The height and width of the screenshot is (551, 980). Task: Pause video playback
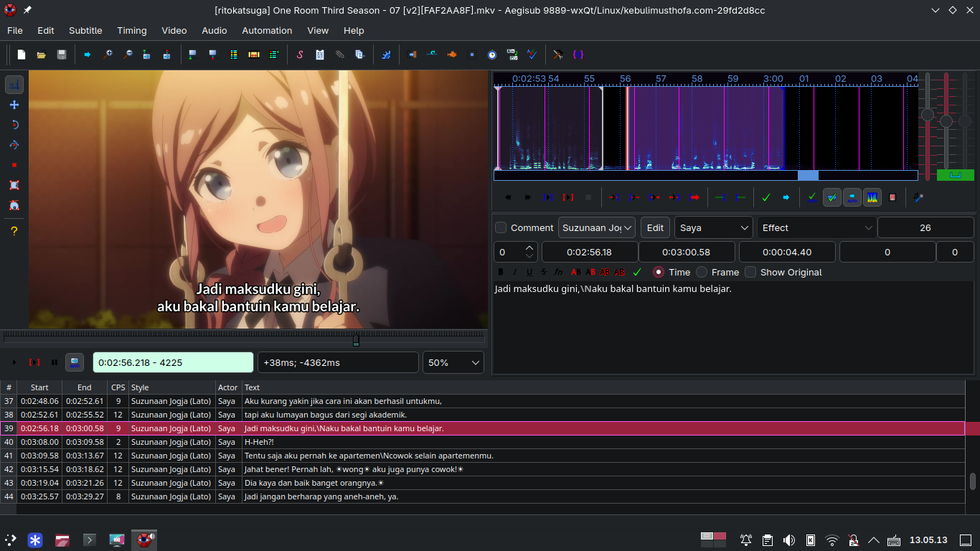click(x=55, y=362)
